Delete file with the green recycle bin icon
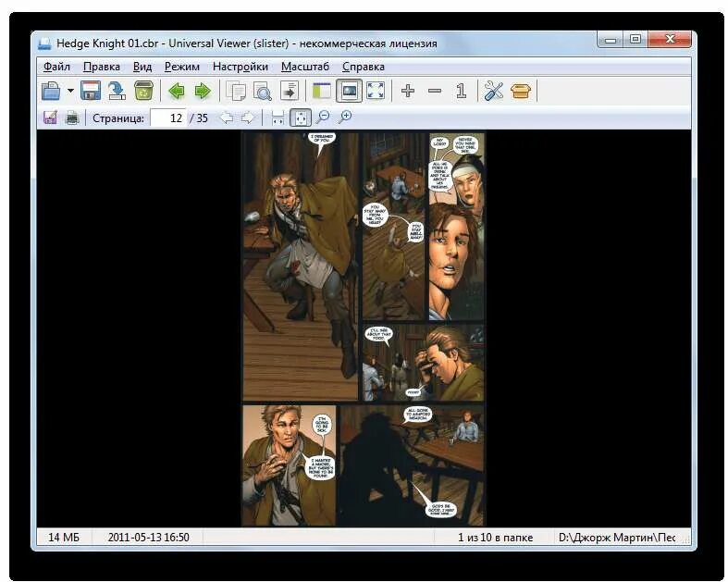Image resolution: width=728 pixels, height=582 pixels. [144, 91]
